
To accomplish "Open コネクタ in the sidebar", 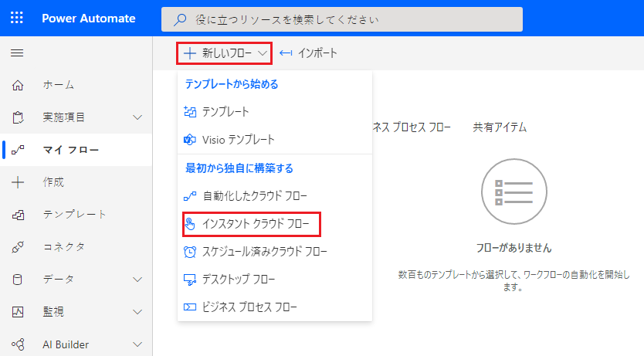I will click(x=76, y=247).
